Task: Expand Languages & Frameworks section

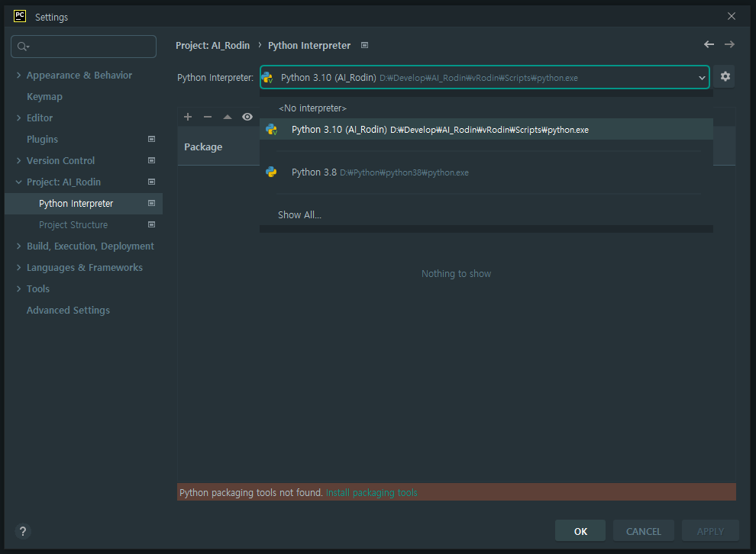Action: click(x=19, y=267)
